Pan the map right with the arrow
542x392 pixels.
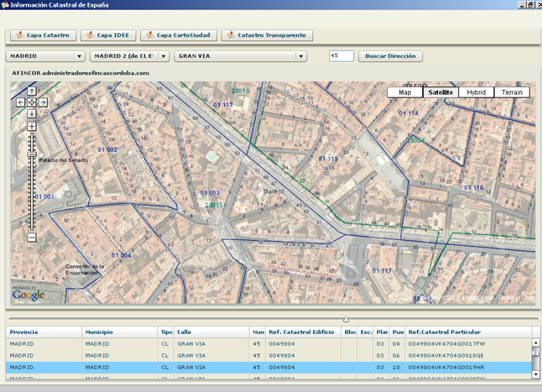pyautogui.click(x=43, y=102)
